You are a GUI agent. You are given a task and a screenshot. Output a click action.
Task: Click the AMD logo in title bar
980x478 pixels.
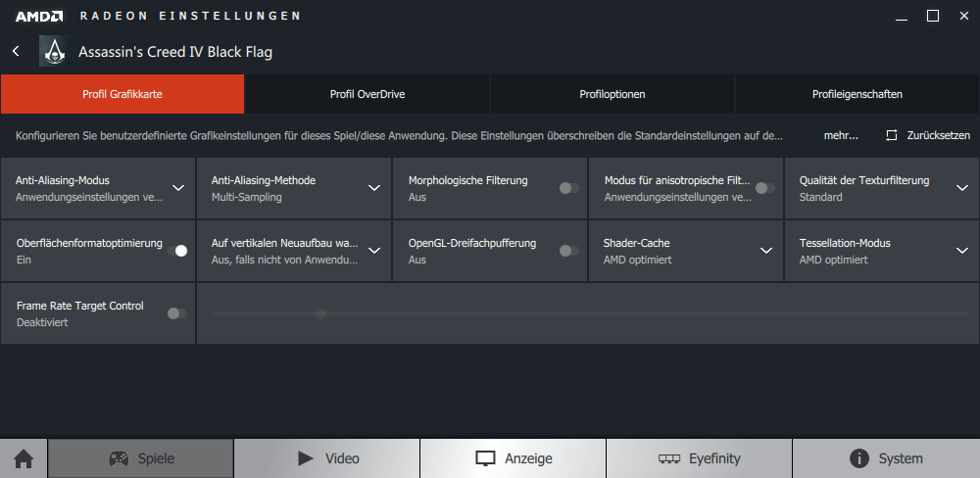39,17
